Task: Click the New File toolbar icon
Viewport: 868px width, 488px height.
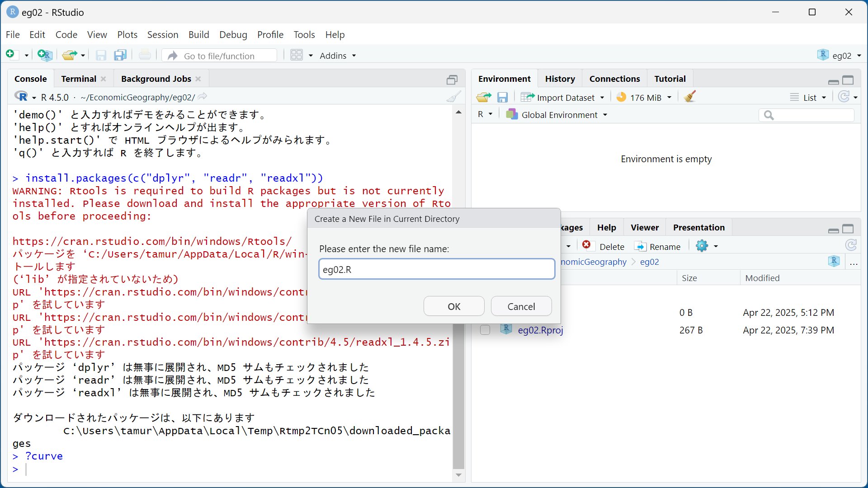Action: coord(11,55)
